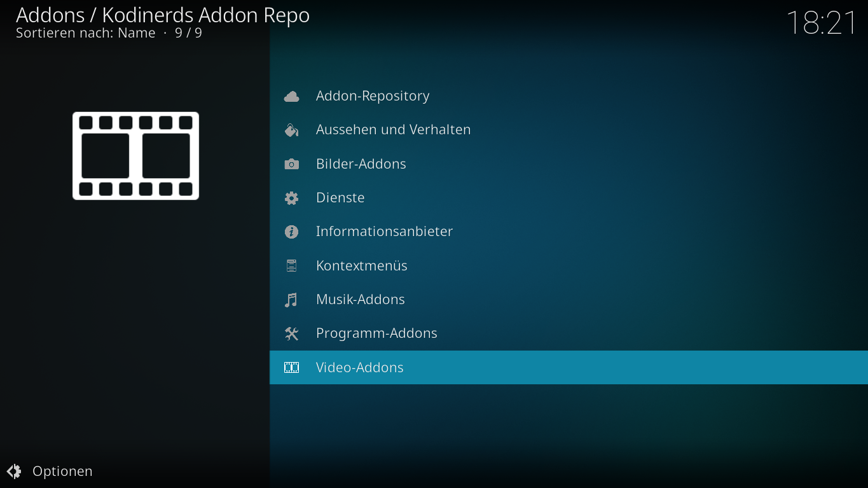
Task: Click the 18:21 clock display
Action: 822,23
